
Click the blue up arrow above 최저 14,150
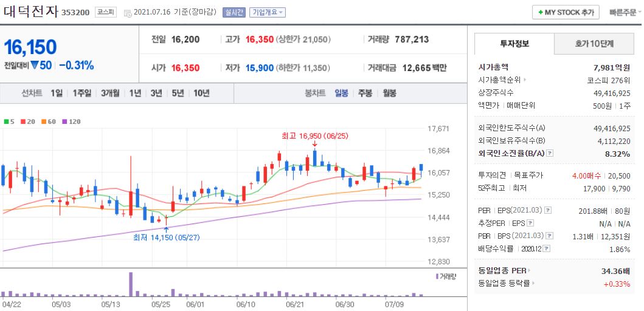pos(166,230)
